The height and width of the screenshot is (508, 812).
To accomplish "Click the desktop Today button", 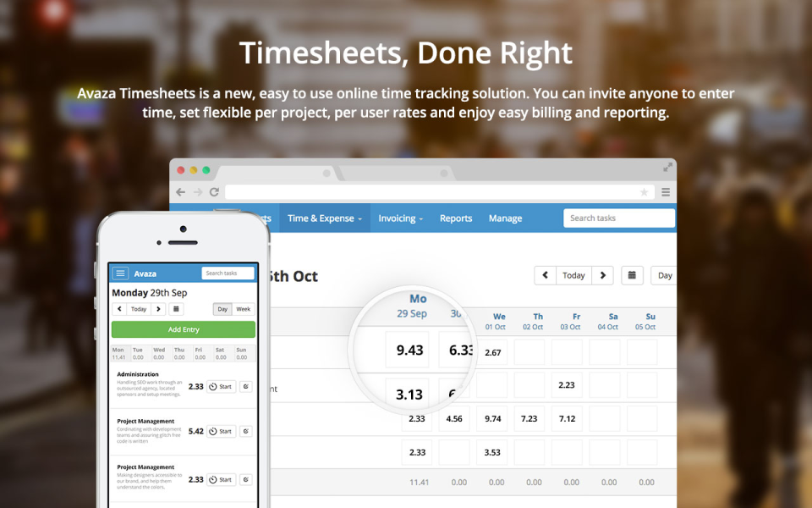I will [573, 275].
